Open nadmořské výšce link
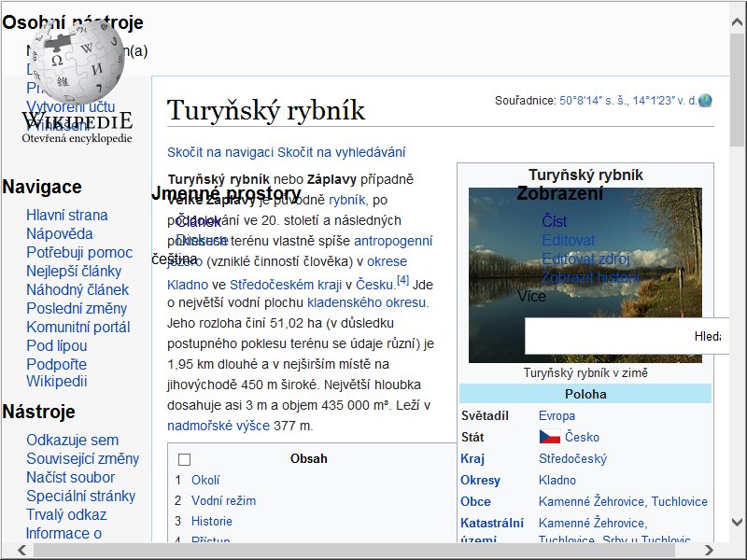This screenshot has height=560, width=747. tap(218, 426)
